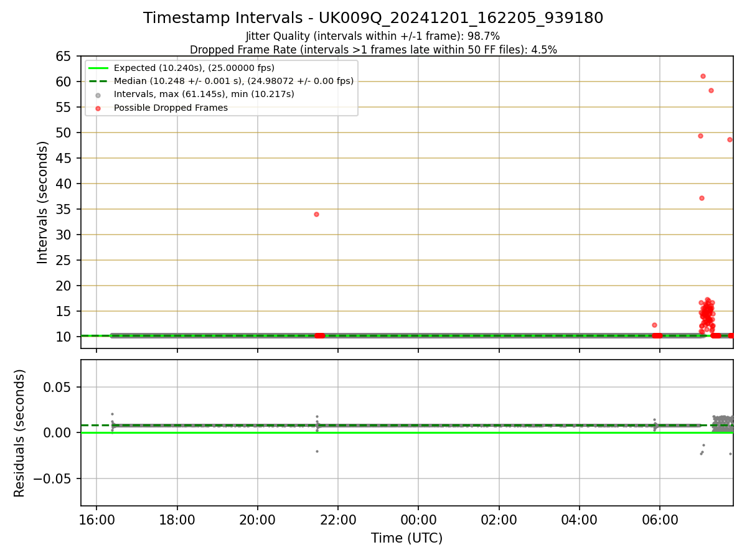Click the '35' tick on the intervals axis
The image size is (747, 560).
pos(64,209)
